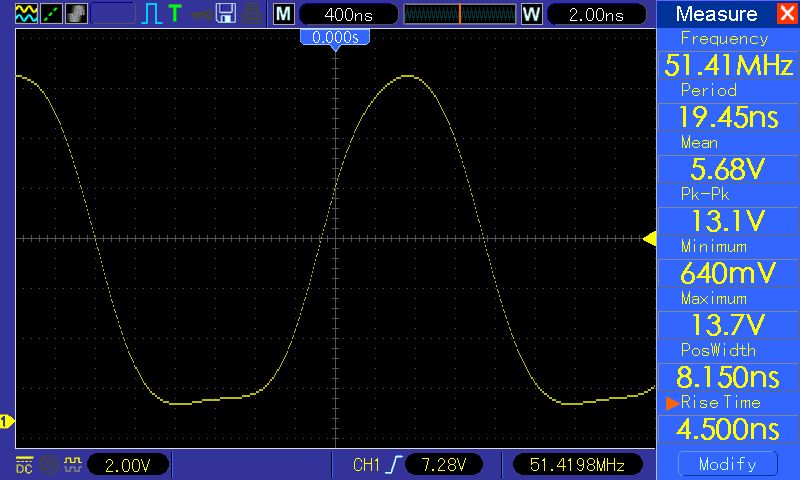Select the Minimum measurement label
Screen dimensions: 800x480
click(x=714, y=246)
